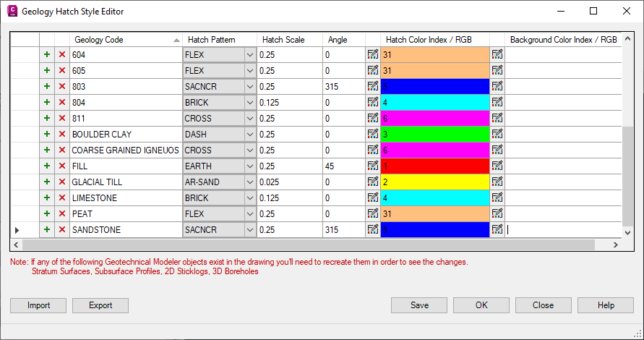The width and height of the screenshot is (644, 340).
Task: Open the DASH pattern dropdown for BOULDER CLAY
Action: click(250, 134)
